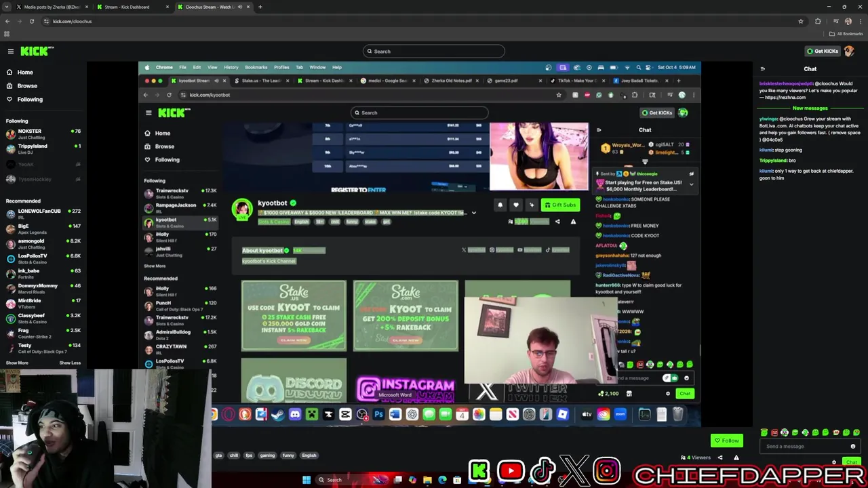Switch to Stake.us tab in streamed Chrome

point(260,81)
